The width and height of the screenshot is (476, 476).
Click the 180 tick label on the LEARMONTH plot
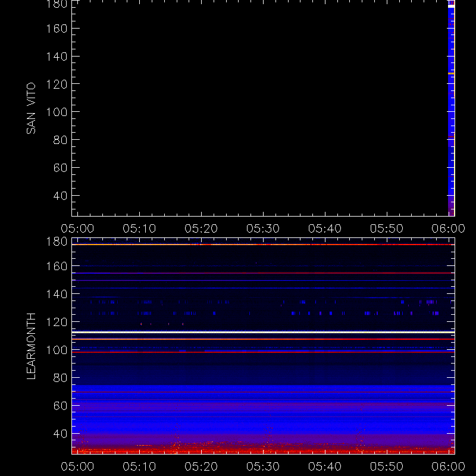click(57, 242)
